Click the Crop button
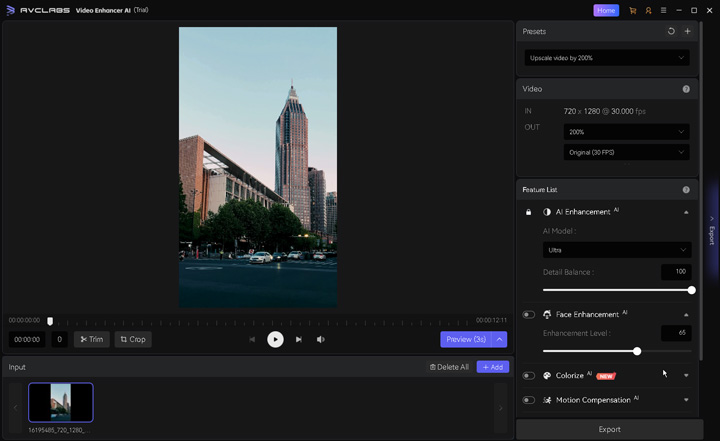Image resolution: width=720 pixels, height=441 pixels. pos(133,339)
